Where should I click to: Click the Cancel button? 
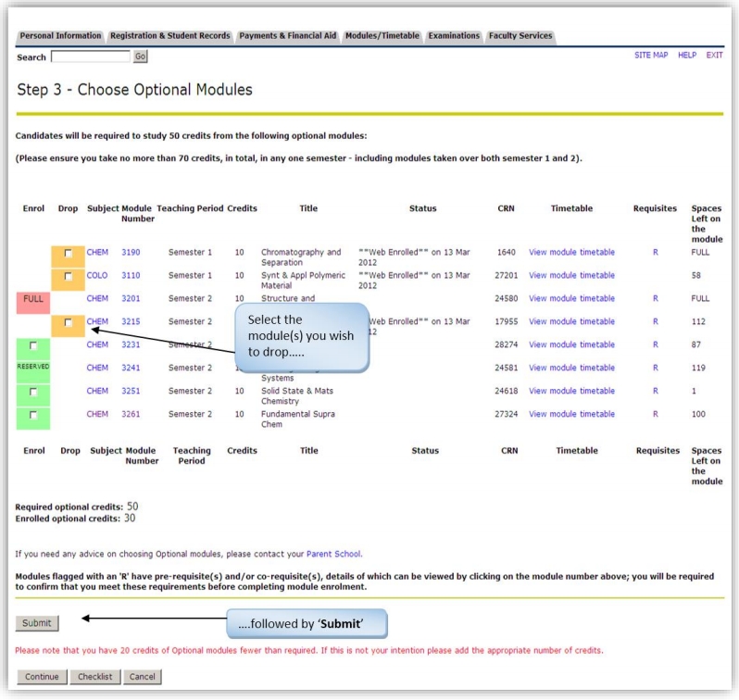point(143,677)
